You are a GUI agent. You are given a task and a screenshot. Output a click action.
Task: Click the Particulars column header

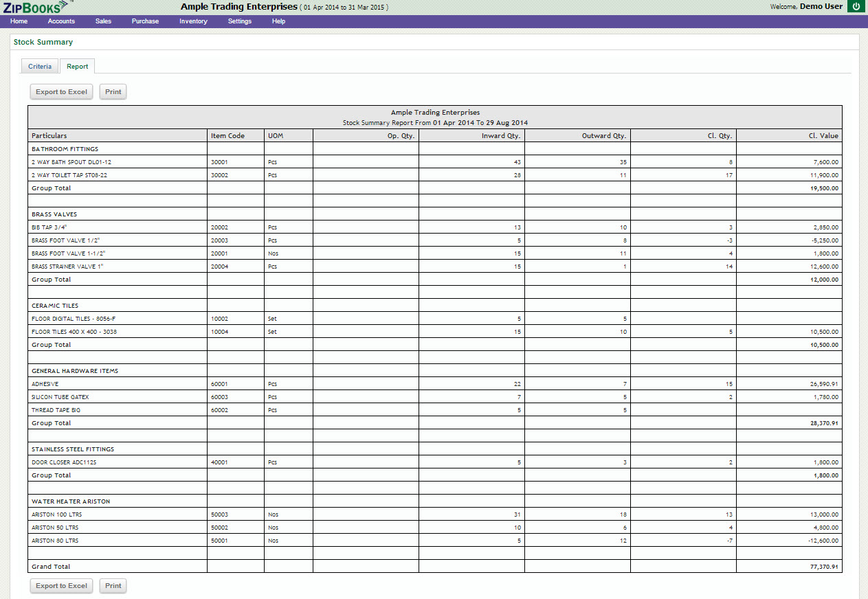pyautogui.click(x=49, y=136)
